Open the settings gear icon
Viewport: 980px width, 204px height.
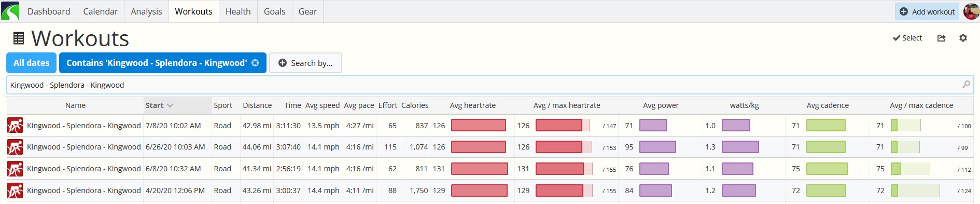(x=963, y=38)
